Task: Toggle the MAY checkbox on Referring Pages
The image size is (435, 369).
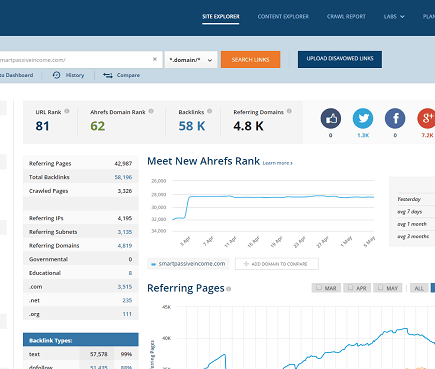Action: pos(381,287)
